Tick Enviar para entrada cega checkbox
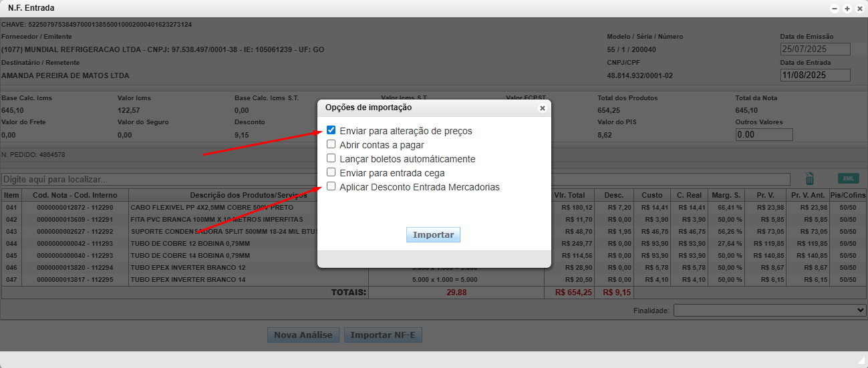 pyautogui.click(x=331, y=172)
